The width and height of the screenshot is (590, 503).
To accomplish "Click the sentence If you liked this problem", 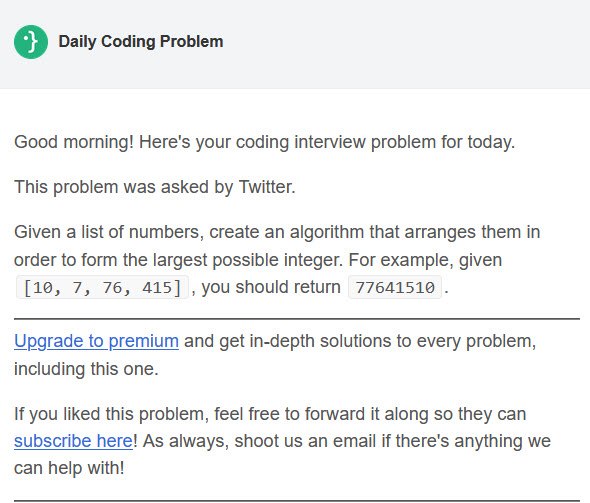I will point(111,414).
